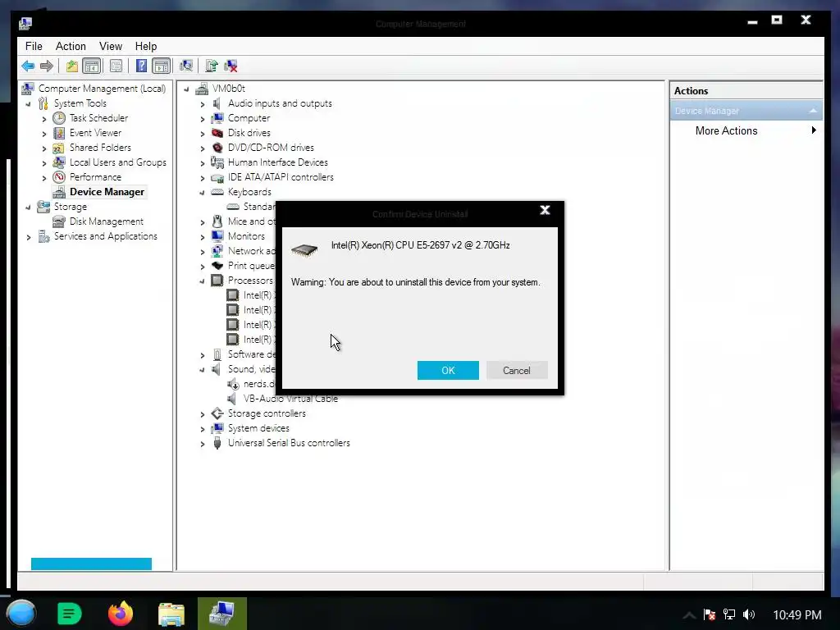Select the Disk drives icon
Screen dimensions: 840x630
point(217,133)
